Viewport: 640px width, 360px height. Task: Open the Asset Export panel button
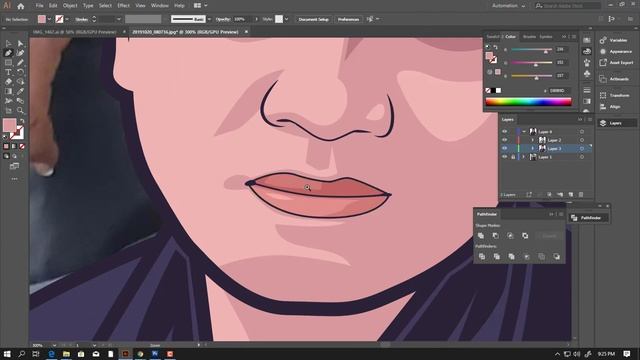(x=617, y=63)
